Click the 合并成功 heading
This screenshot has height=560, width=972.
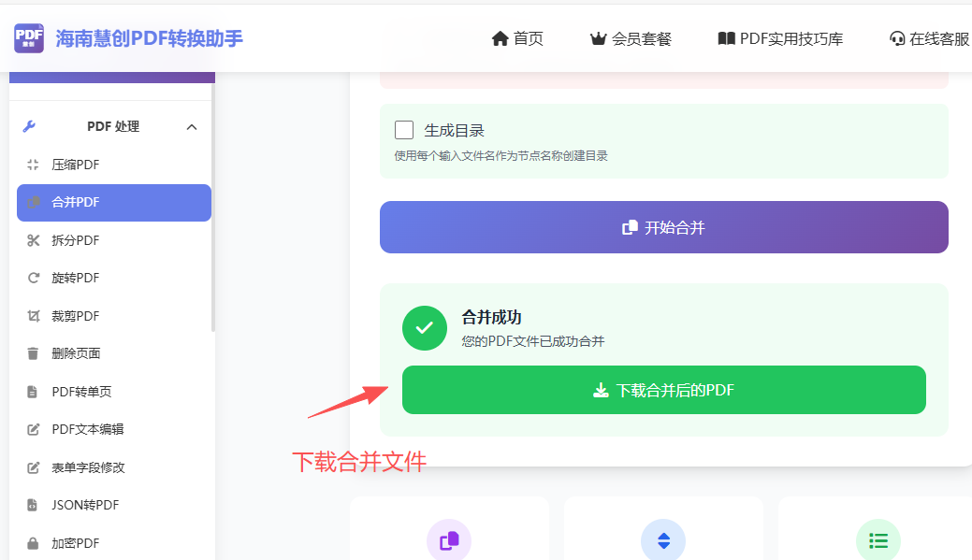coord(491,317)
